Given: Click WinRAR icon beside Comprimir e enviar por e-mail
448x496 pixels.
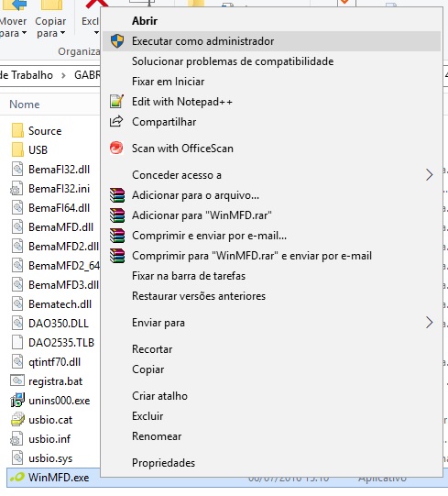Looking at the screenshot, I should tap(117, 236).
